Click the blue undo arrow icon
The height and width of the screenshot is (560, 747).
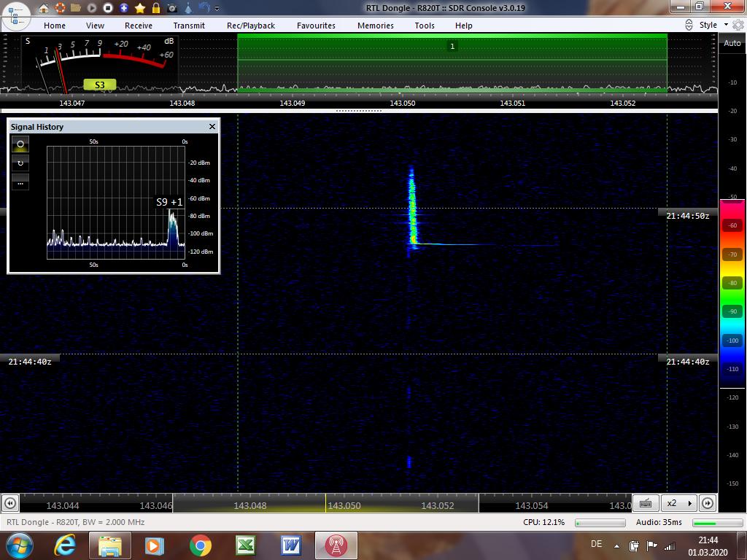point(204,7)
